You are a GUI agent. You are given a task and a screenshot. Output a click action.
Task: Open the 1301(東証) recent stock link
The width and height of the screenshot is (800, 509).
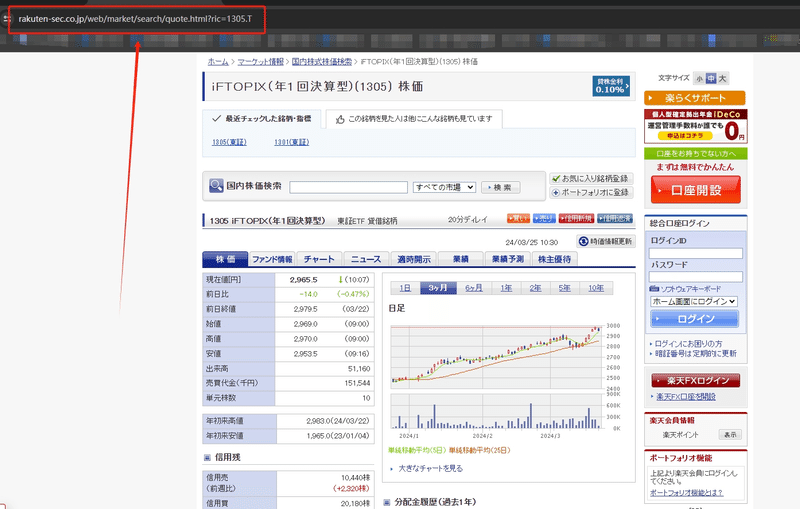(291, 142)
